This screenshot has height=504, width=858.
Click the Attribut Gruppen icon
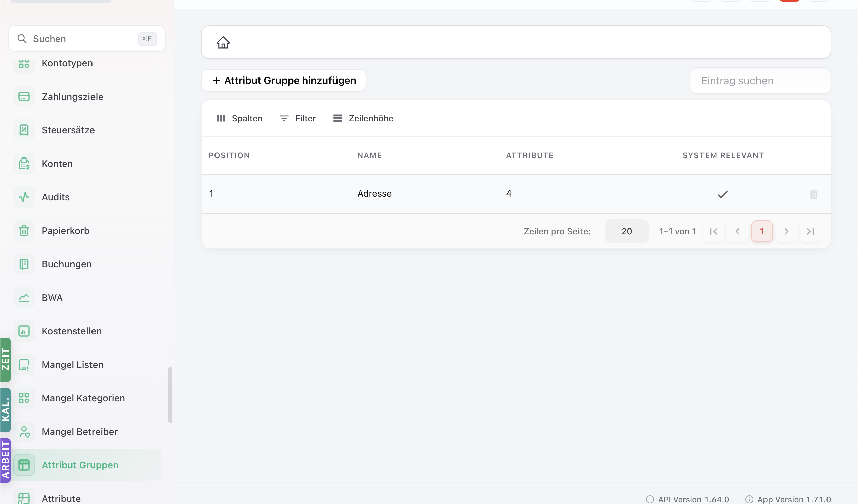[24, 465]
